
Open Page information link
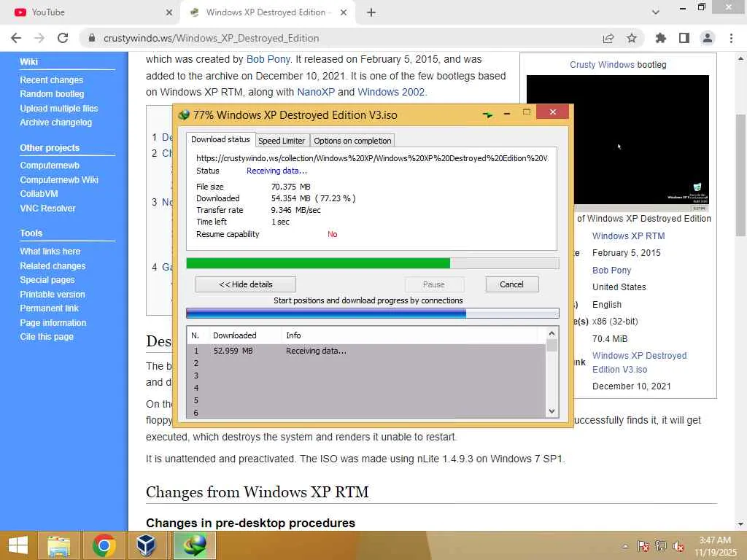coord(53,322)
